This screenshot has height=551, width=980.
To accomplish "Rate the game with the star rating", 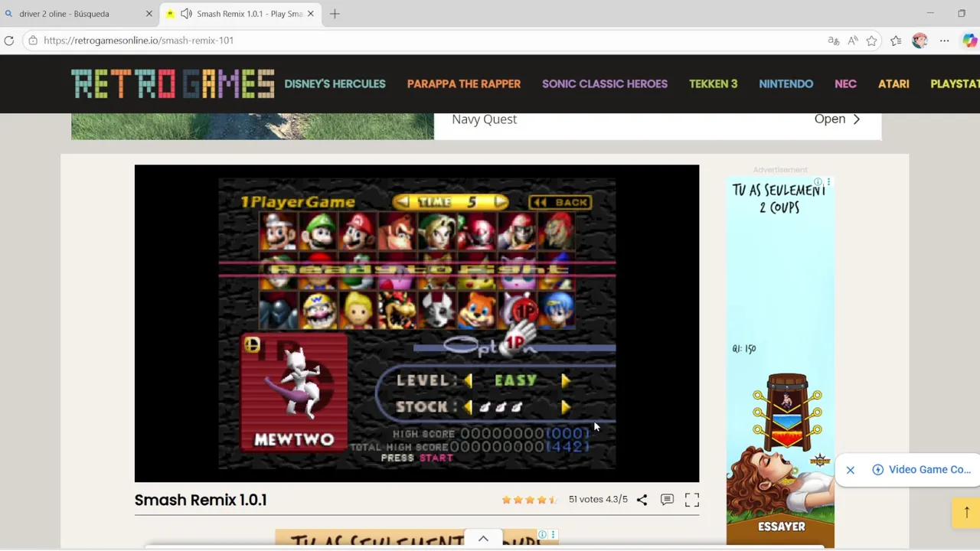I will tap(529, 500).
